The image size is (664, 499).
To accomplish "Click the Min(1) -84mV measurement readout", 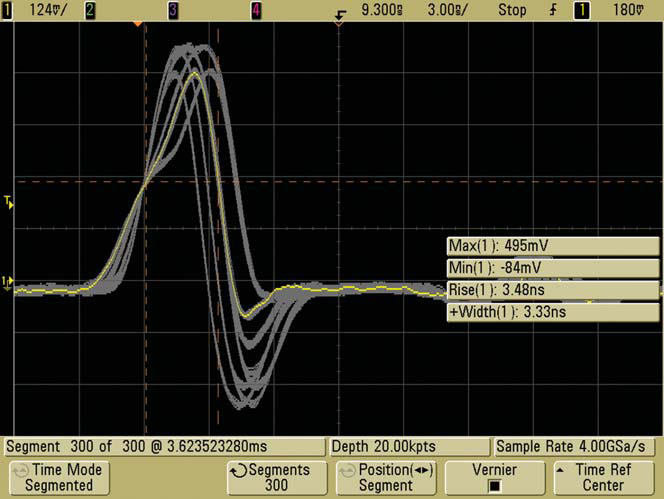I will pyautogui.click(x=551, y=269).
